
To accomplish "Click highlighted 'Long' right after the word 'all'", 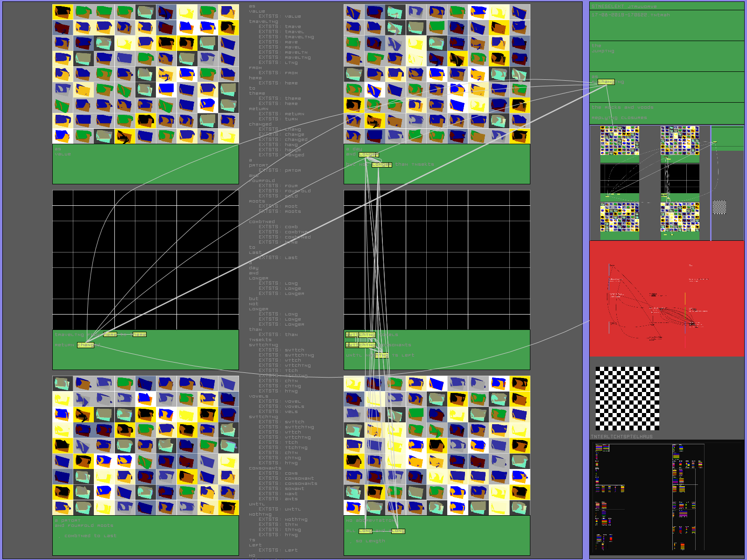I will 366,531.
